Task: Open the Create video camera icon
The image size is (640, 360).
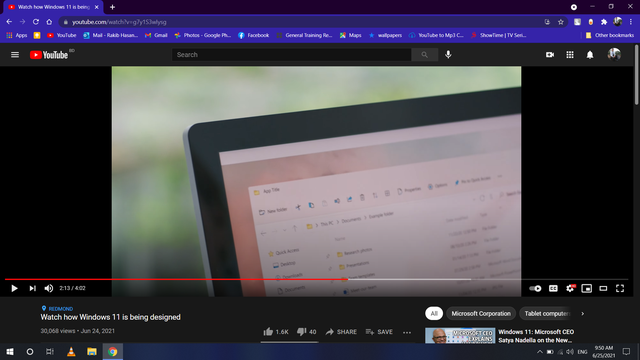Action: 550,55
